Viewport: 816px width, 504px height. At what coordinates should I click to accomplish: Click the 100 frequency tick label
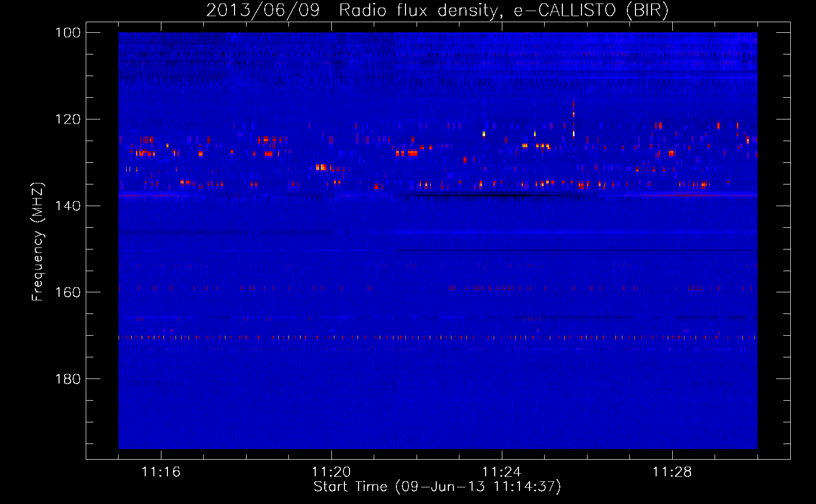[x=68, y=33]
